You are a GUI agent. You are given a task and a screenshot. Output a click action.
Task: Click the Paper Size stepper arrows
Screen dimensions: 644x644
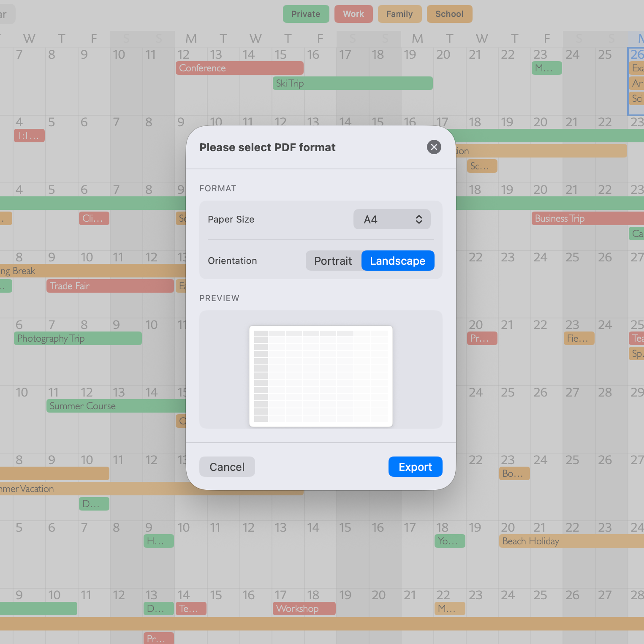pyautogui.click(x=419, y=220)
